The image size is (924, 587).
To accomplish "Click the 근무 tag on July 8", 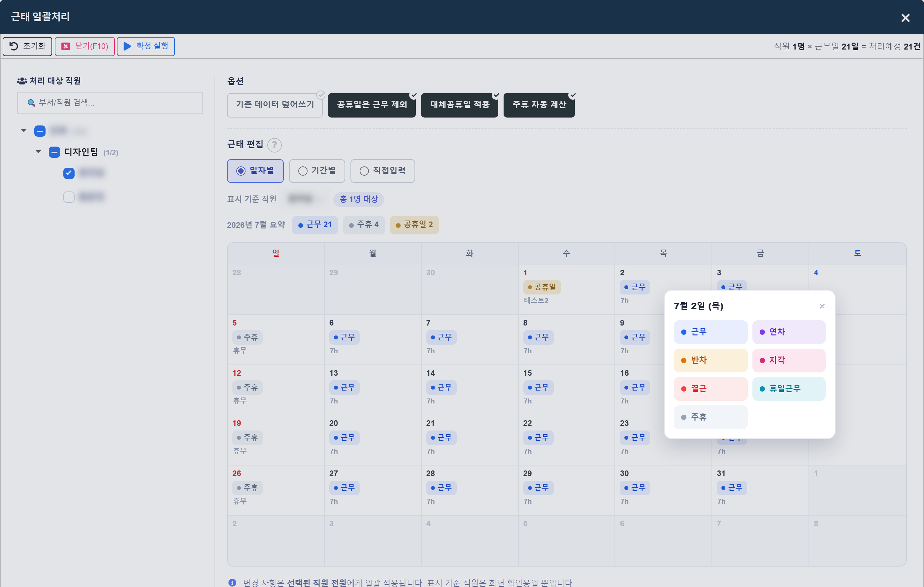I will pos(538,337).
